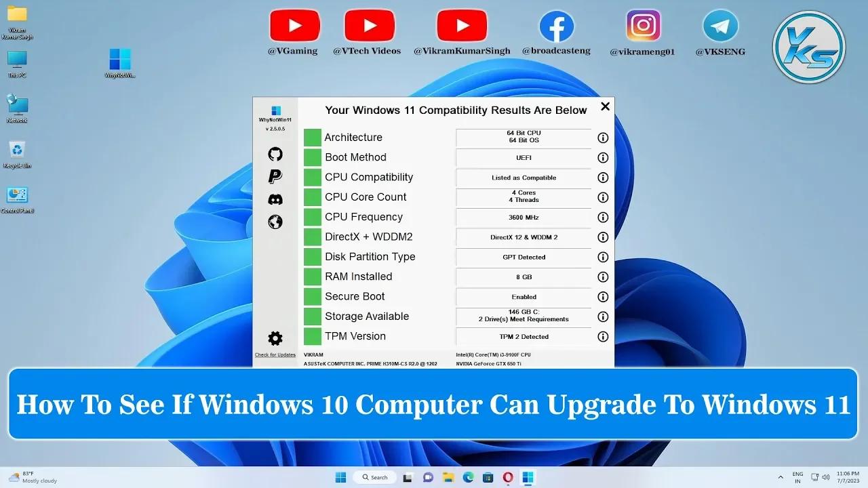Open Microsoft Store from the taskbar
Viewport: 868px width, 488px height.
pos(488,477)
